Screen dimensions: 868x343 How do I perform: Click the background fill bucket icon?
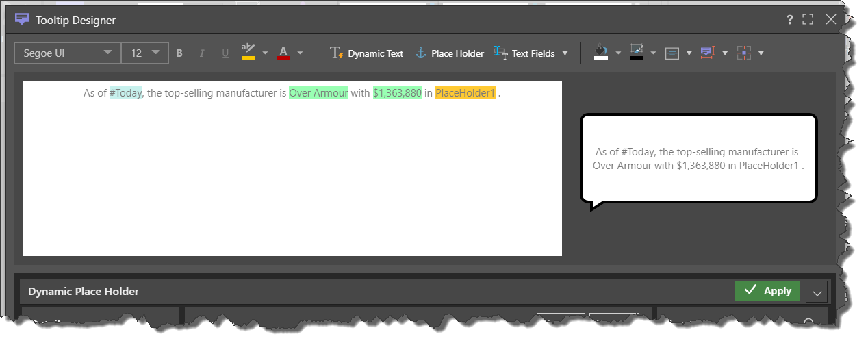coord(600,52)
